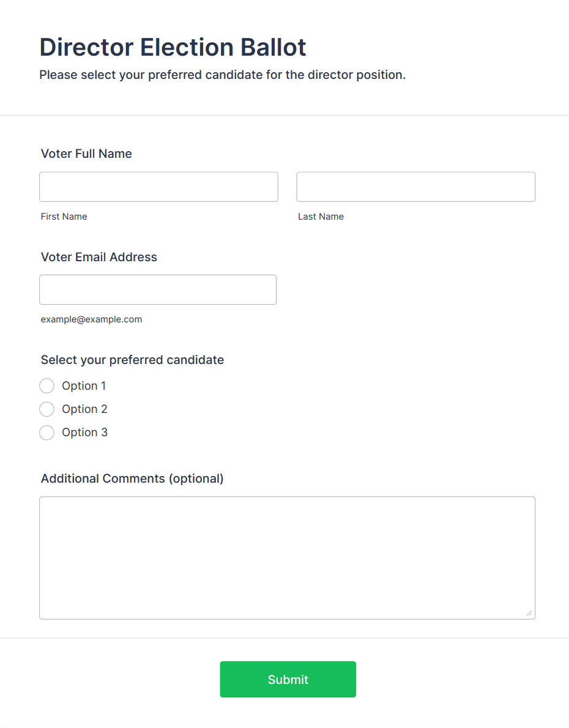
Task: Click the 'Option 3' label text
Action: 84,433
